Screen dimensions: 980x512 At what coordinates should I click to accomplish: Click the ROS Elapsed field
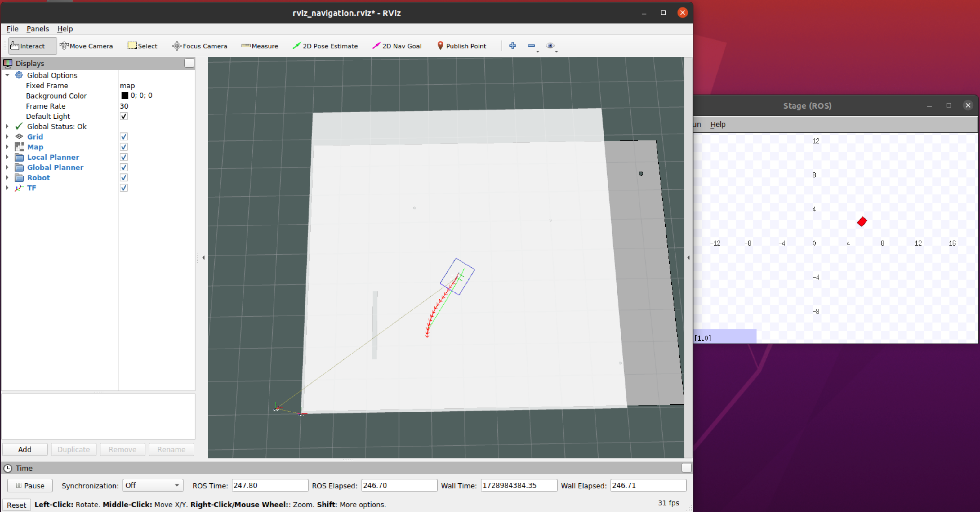(399, 485)
